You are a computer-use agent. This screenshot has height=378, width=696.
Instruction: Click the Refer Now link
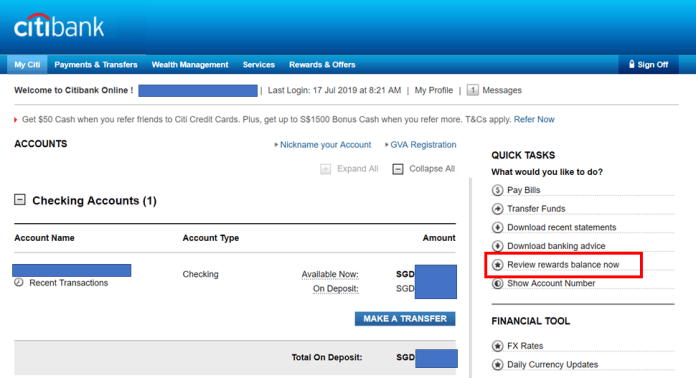click(x=534, y=119)
